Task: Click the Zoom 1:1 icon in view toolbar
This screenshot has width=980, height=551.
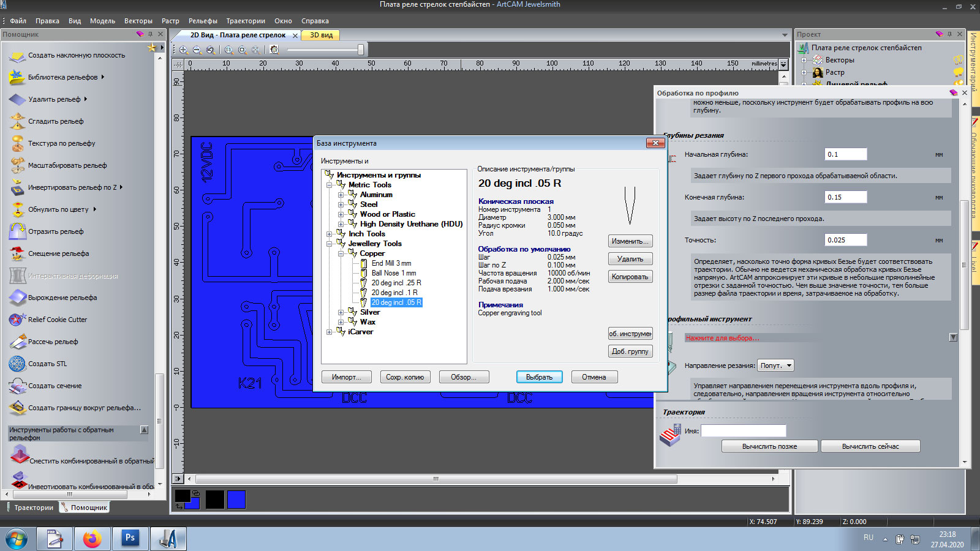Action: [x=228, y=50]
